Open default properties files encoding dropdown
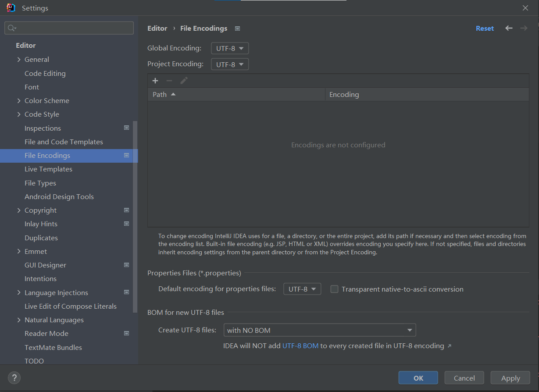Screen dimensions: 539x392 (302, 289)
